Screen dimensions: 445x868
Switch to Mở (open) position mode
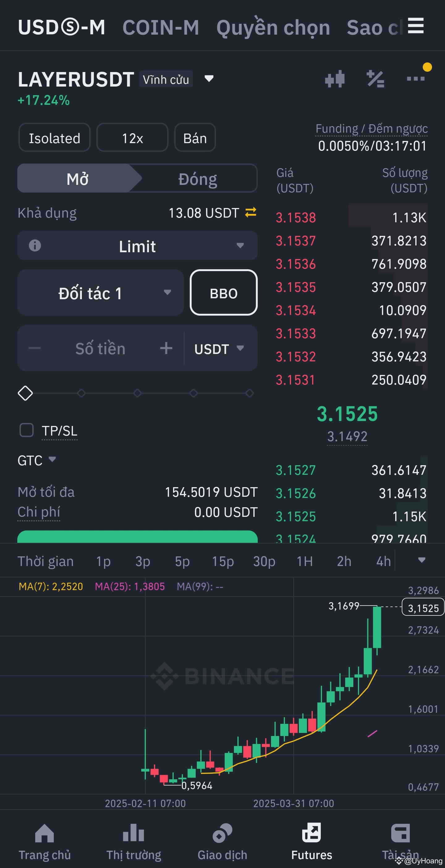[78, 178]
